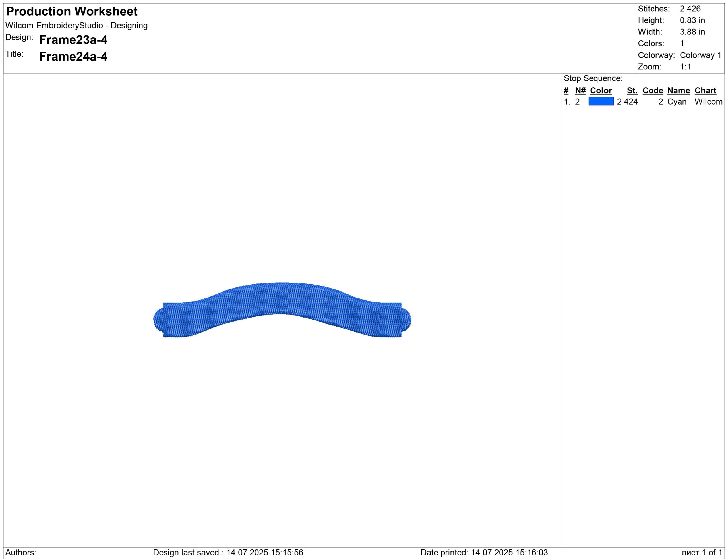Click design name Frame23a-4
728x560 pixels.
pyautogui.click(x=73, y=40)
